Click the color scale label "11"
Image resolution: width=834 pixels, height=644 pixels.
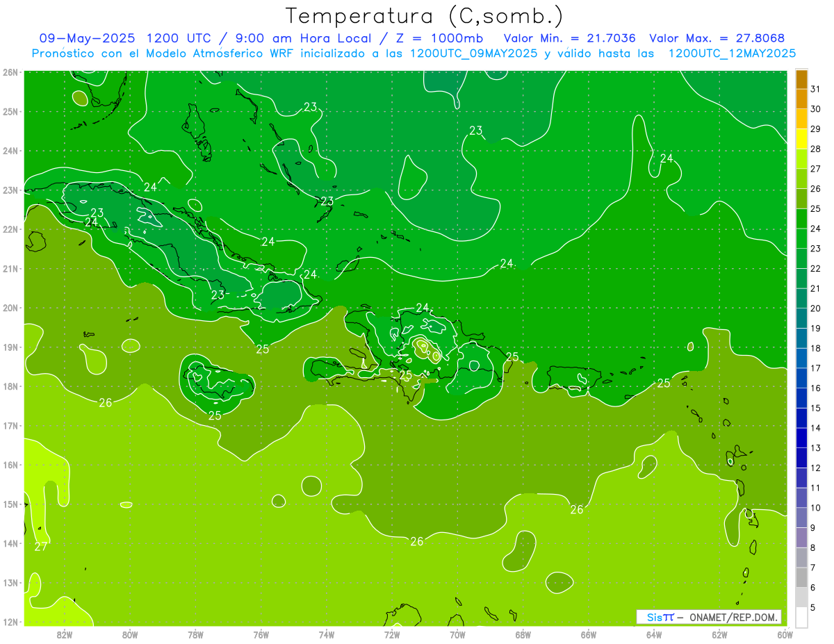816,488
